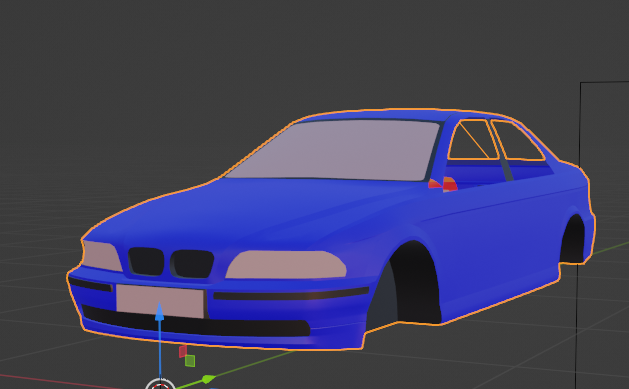
Task: Click the blue Z-axis move gizmo arrow
Action: pyautogui.click(x=160, y=312)
